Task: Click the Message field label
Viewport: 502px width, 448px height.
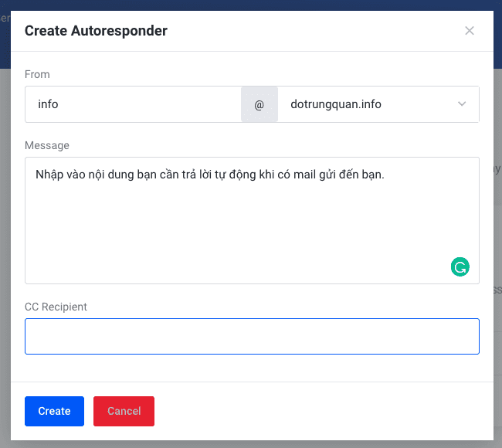Action: pos(46,145)
